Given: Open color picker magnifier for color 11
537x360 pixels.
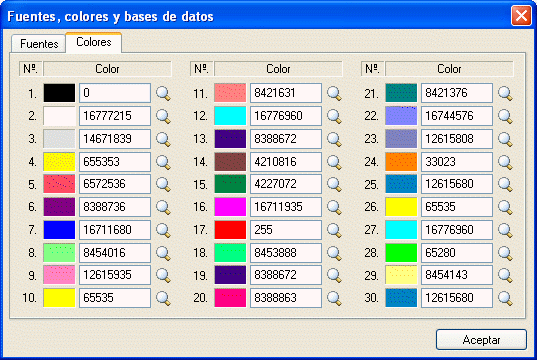Looking at the screenshot, I should (x=334, y=93).
